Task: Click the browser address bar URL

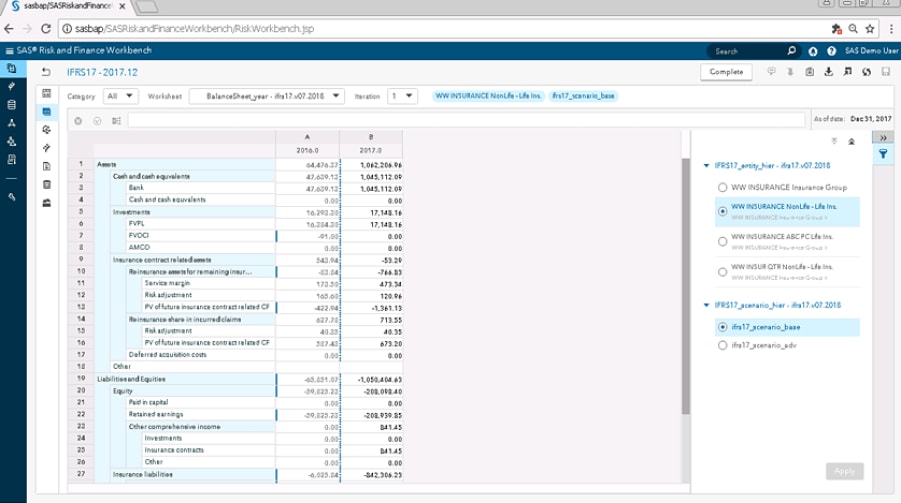Action: point(194,29)
